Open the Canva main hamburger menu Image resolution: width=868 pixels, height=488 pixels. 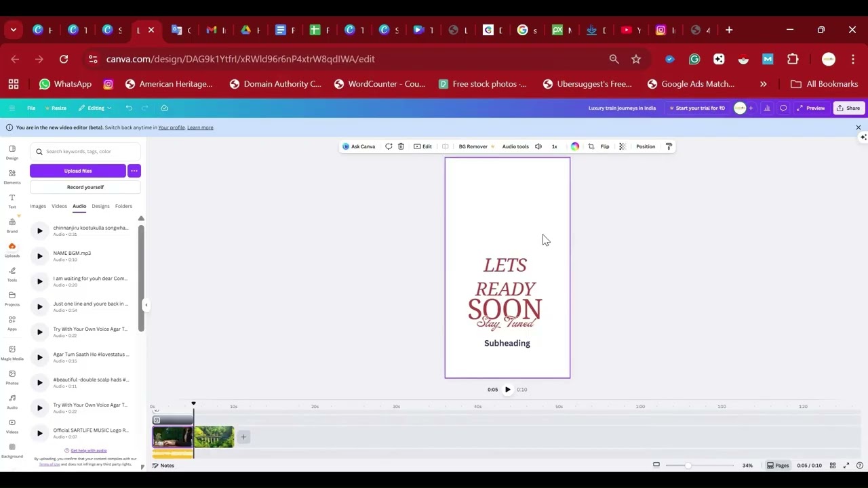coord(12,108)
